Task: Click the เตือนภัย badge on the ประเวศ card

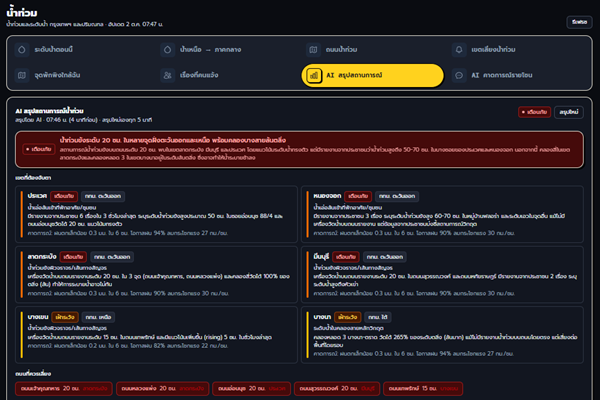Action: (x=64, y=196)
